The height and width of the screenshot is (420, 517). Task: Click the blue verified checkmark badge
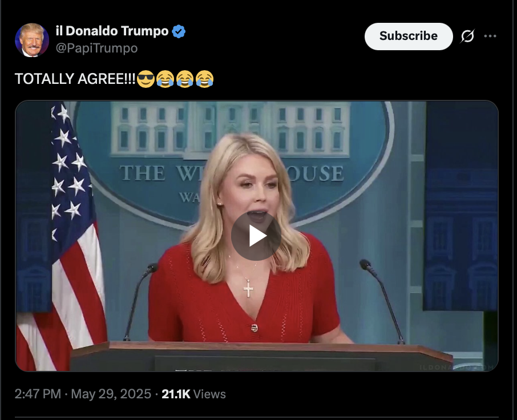coord(179,31)
